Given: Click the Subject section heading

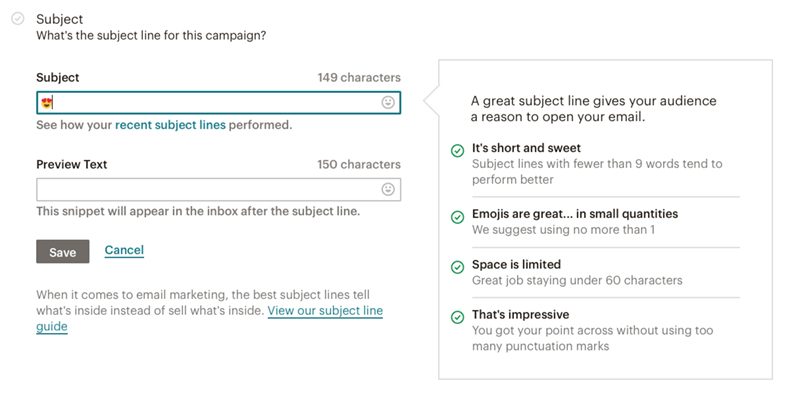Looking at the screenshot, I should (60, 19).
